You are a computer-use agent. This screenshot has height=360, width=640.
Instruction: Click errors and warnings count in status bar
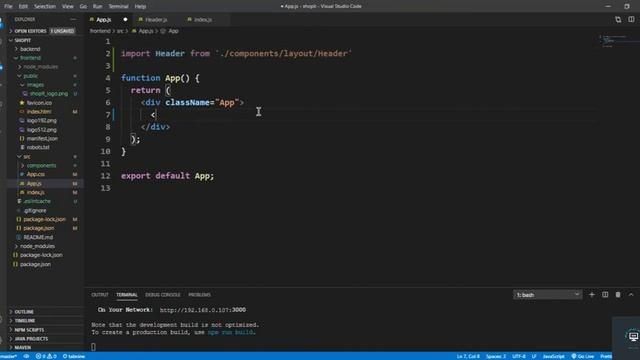[x=46, y=356]
